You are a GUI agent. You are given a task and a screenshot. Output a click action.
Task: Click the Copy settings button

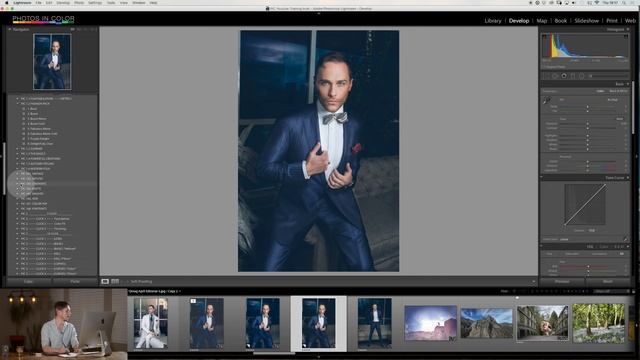(29, 282)
